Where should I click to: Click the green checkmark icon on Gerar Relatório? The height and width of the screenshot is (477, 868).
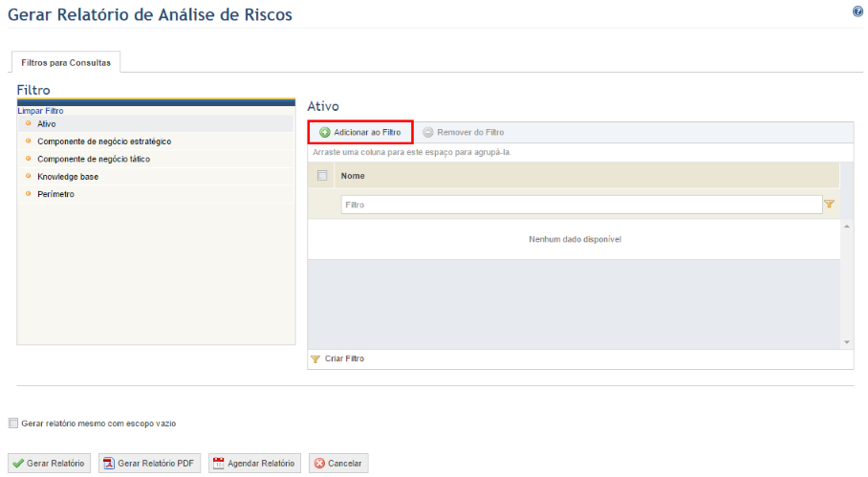(18, 464)
